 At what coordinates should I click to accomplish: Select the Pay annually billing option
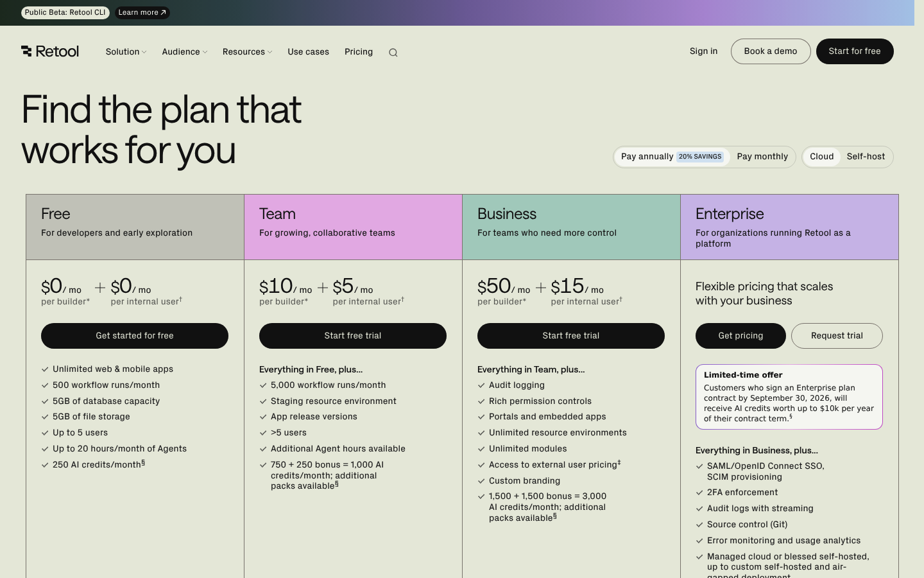(672, 157)
